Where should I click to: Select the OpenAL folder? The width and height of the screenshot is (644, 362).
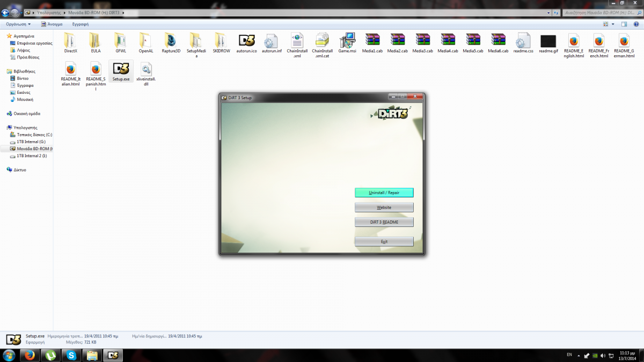pos(146,43)
